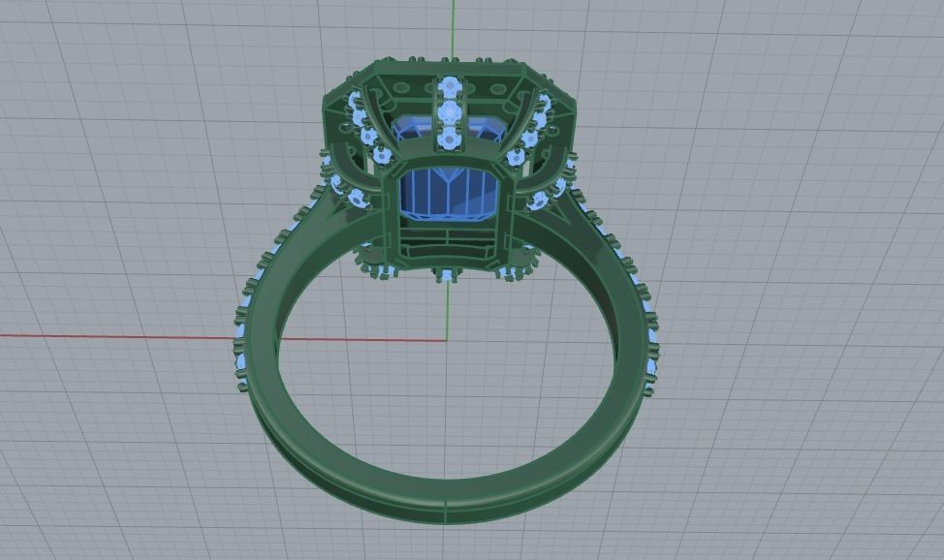Select the blue emerald-cut center gemstone
Screen dimensions: 944x560
click(x=448, y=194)
